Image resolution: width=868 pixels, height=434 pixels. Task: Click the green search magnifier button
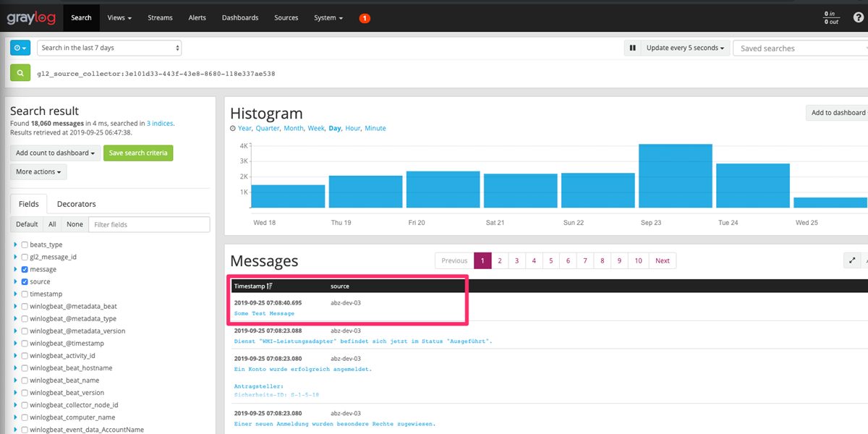(x=20, y=73)
